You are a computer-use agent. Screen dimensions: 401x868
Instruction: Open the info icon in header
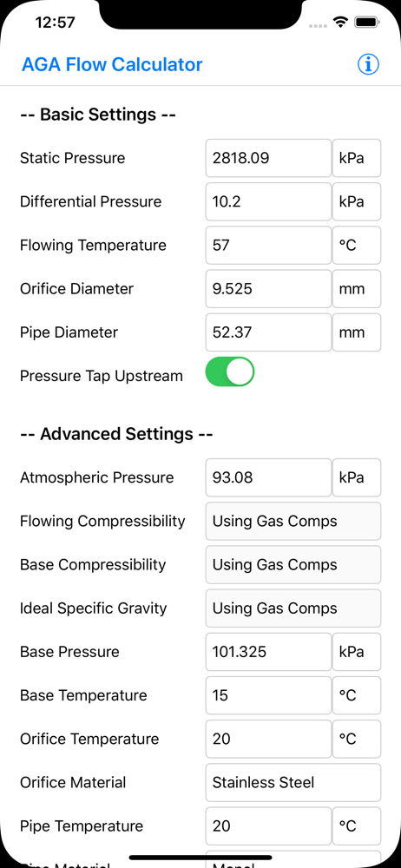[368, 65]
